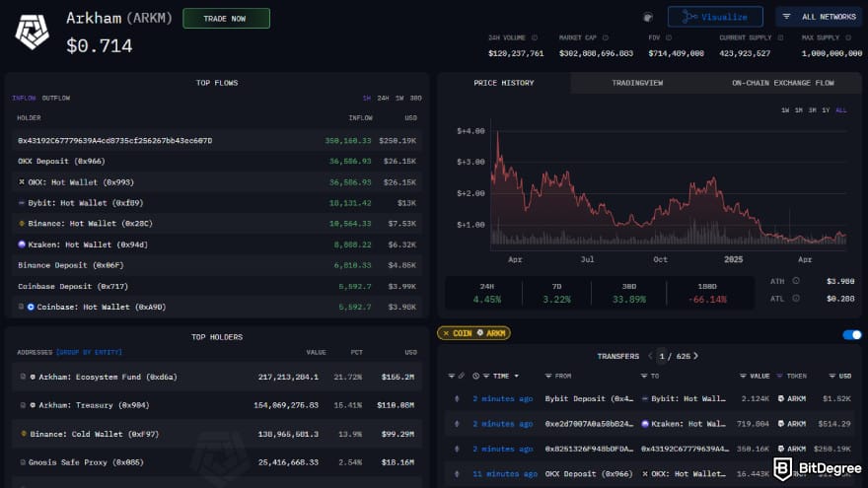
Task: Set price chart range to 1Y
Action: [826, 110]
